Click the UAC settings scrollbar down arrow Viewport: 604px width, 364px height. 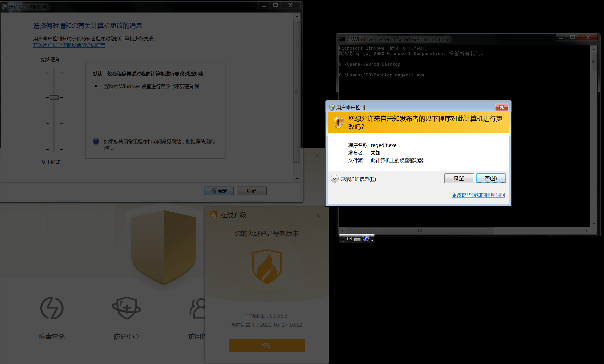[297, 179]
